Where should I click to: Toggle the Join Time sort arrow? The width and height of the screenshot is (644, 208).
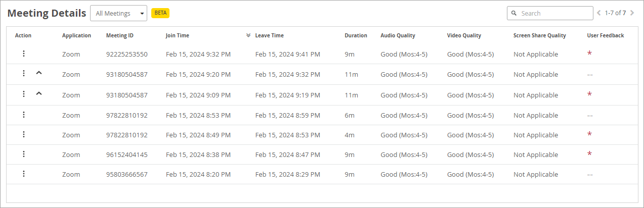(x=248, y=36)
